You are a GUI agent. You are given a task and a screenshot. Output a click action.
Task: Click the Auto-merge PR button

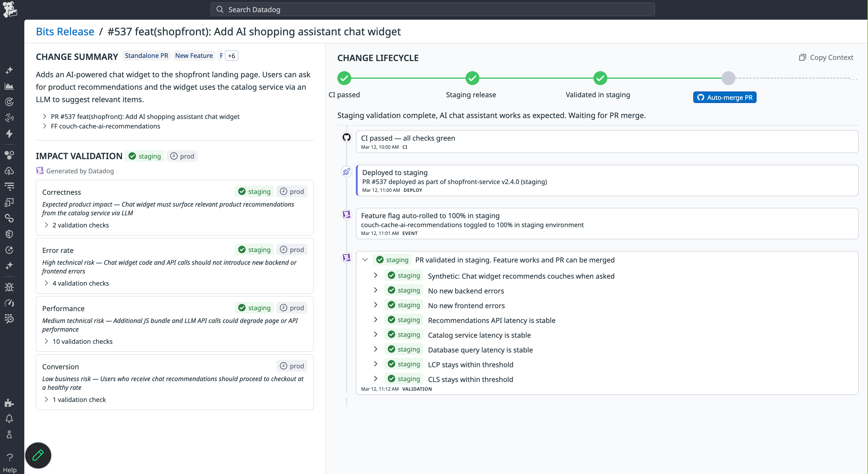click(x=725, y=98)
